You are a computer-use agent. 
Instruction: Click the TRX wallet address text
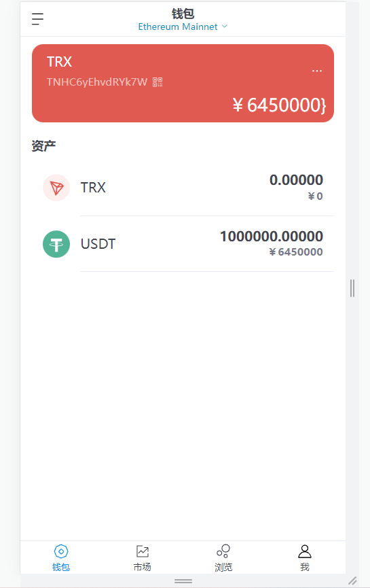97,82
